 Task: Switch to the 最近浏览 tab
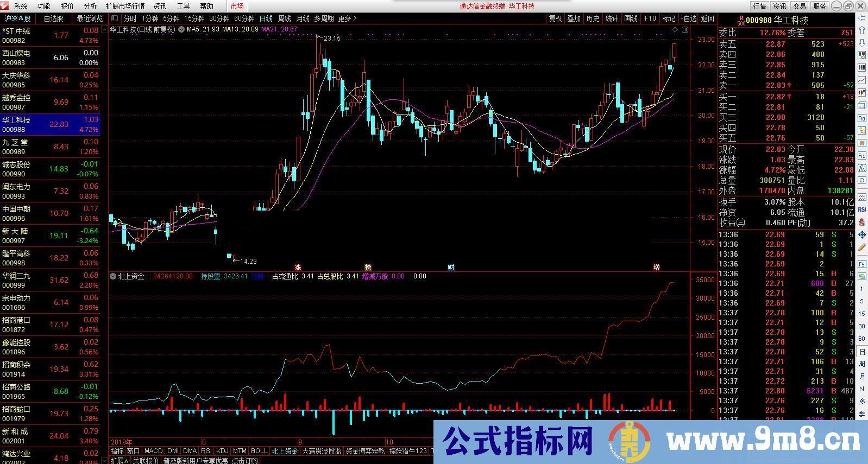tap(90, 18)
